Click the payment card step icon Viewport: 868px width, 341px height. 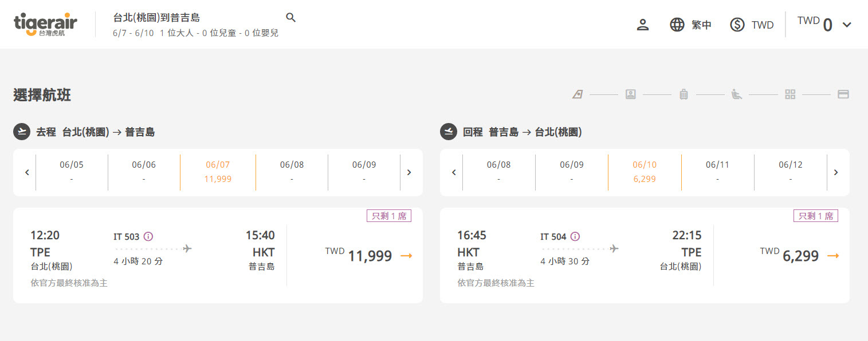click(x=843, y=94)
